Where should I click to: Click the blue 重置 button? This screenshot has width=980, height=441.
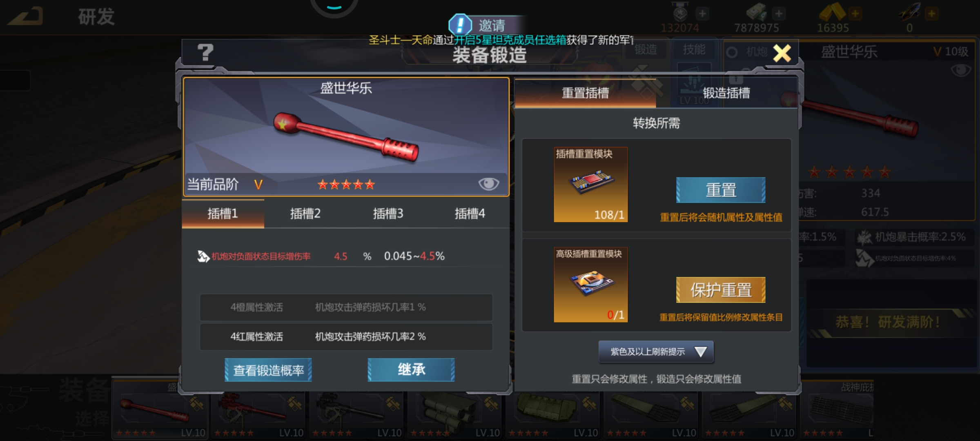pos(721,190)
